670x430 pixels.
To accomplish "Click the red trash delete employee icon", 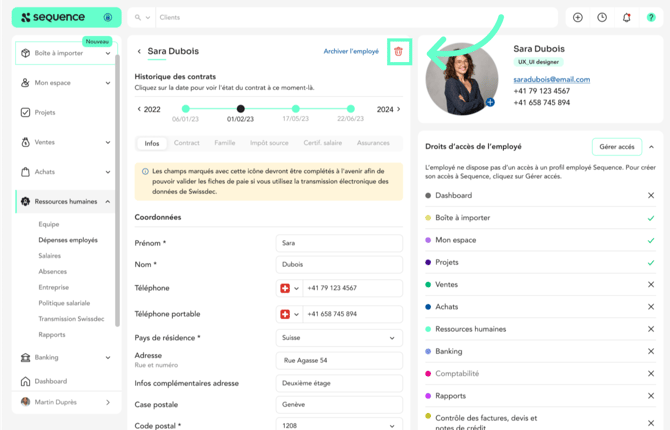I will 399,51.
